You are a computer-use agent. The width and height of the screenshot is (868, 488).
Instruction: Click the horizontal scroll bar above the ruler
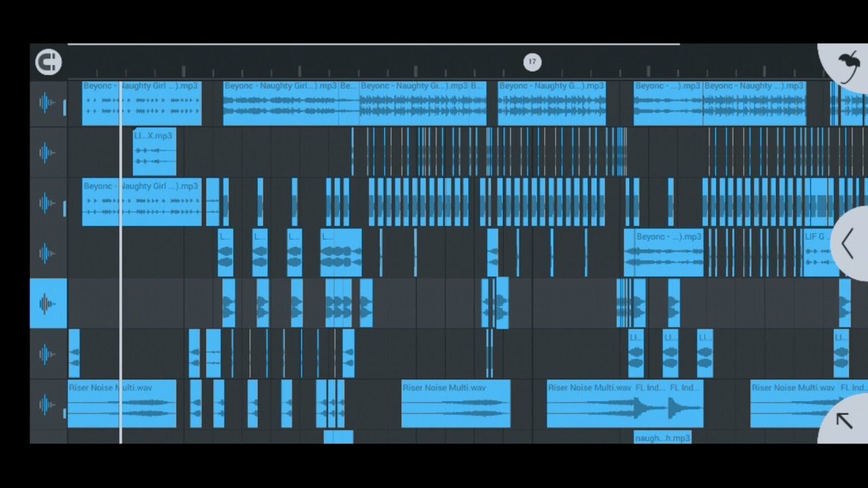coord(374,45)
